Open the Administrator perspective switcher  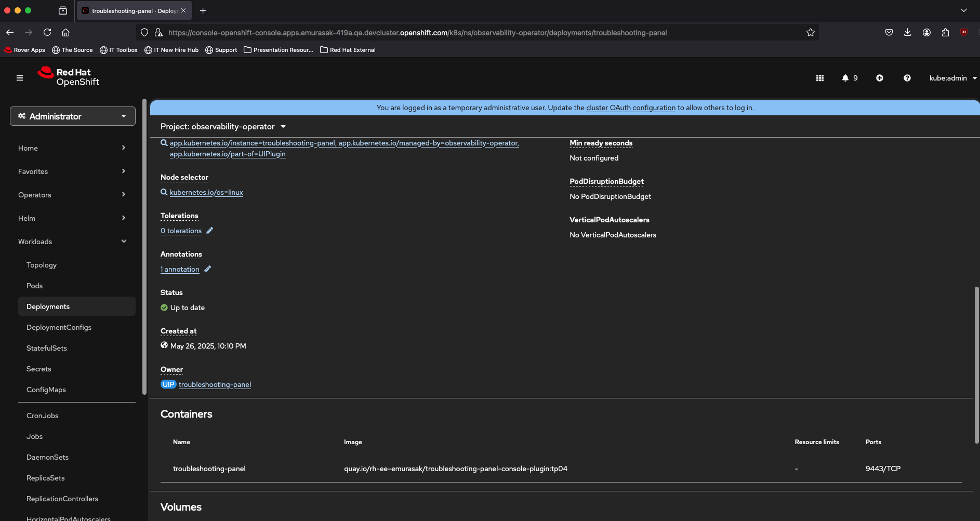(73, 116)
